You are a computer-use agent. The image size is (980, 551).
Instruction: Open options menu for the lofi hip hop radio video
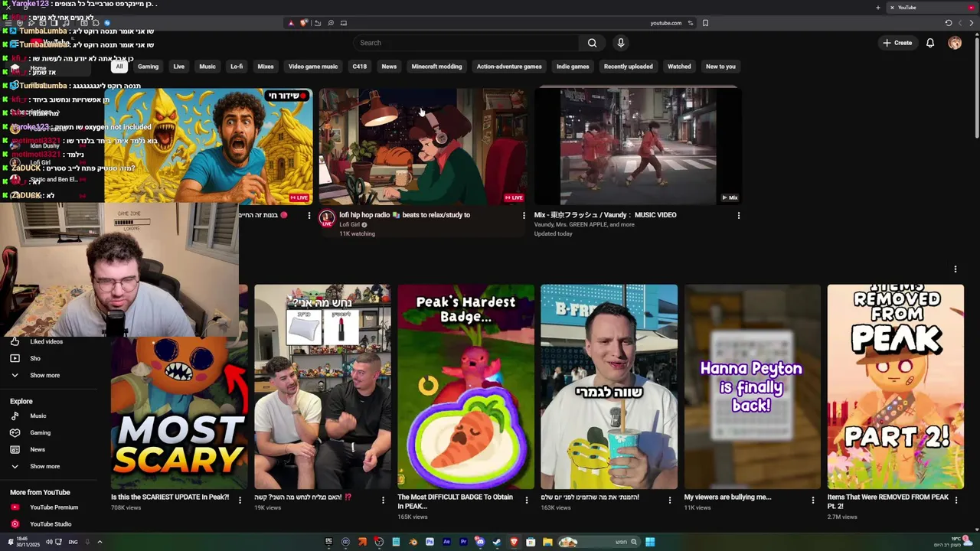(x=524, y=216)
